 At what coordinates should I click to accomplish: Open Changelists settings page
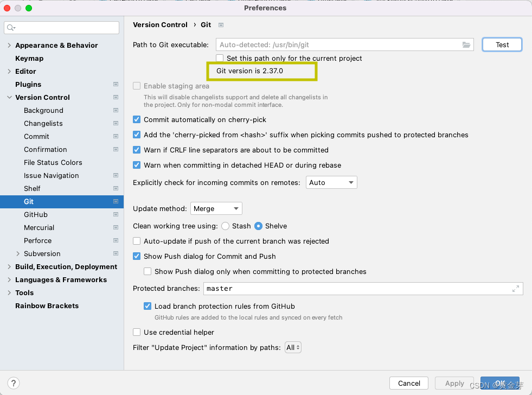click(43, 123)
